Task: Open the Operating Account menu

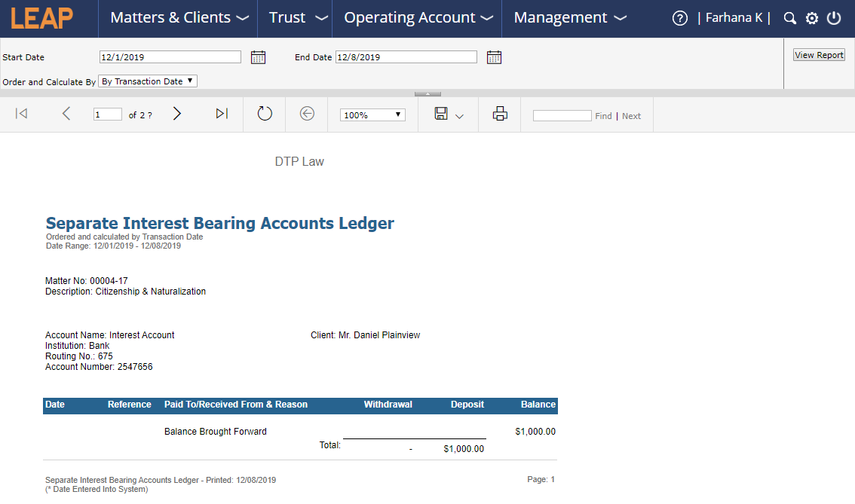Action: point(417,17)
